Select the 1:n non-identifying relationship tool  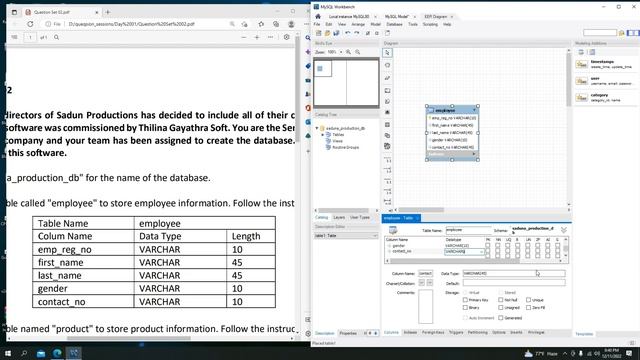(387, 170)
